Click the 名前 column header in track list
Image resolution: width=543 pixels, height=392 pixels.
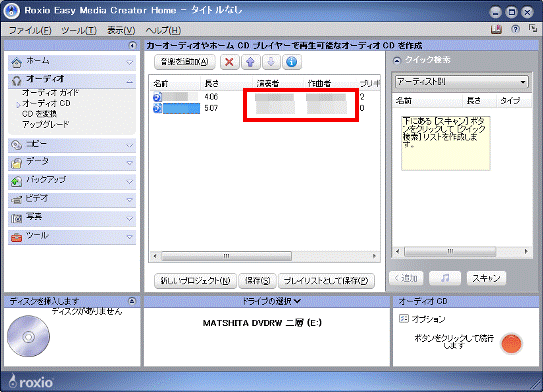(x=175, y=83)
